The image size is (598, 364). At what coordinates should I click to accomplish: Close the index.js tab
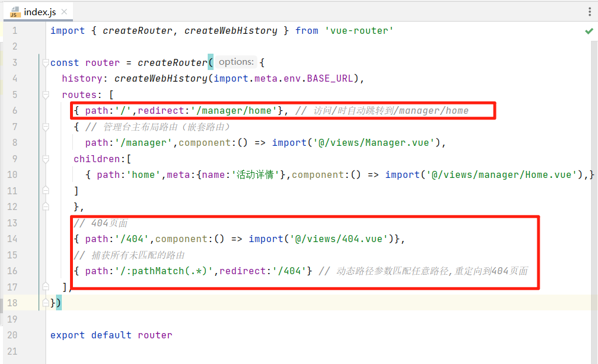[x=64, y=12]
